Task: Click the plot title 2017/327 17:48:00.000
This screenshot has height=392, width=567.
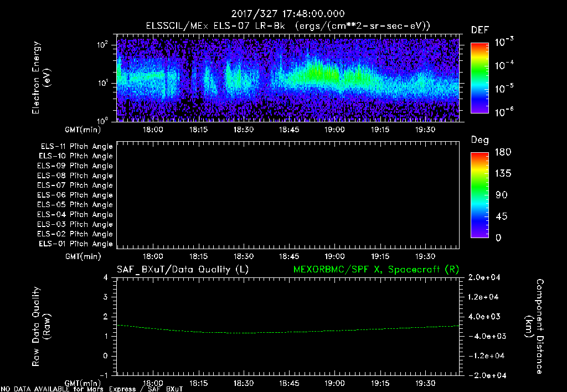Action: point(288,14)
